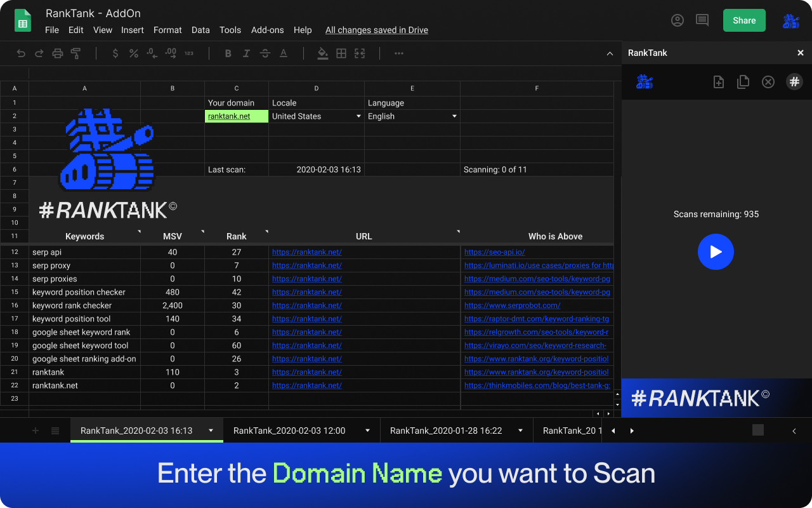Open the ranktank.net URL link in 'serp api' row
The width and height of the screenshot is (812, 508).
(x=307, y=252)
